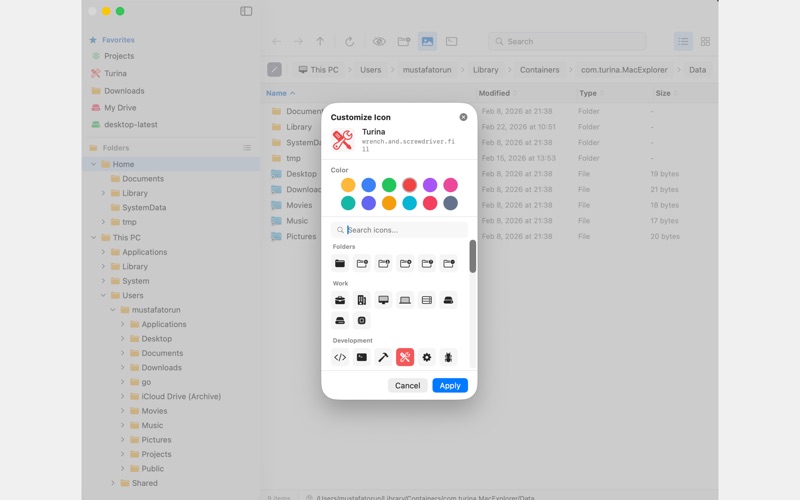Sort by the Type column header
The image size is (800, 500).
[x=588, y=93]
